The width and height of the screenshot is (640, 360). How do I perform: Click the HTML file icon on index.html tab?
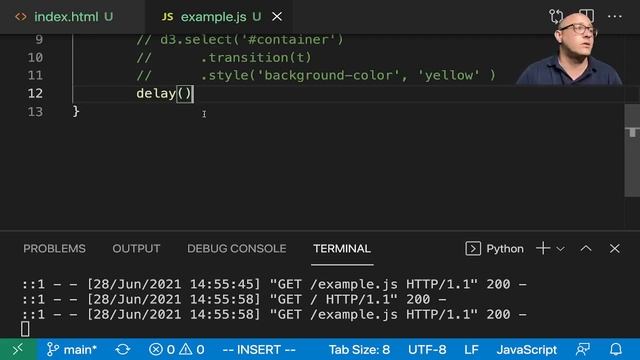[21, 17]
